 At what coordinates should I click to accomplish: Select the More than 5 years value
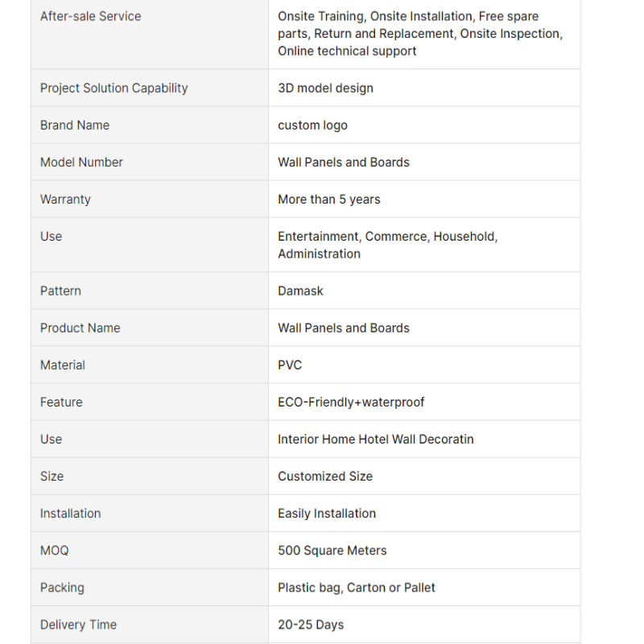[329, 199]
